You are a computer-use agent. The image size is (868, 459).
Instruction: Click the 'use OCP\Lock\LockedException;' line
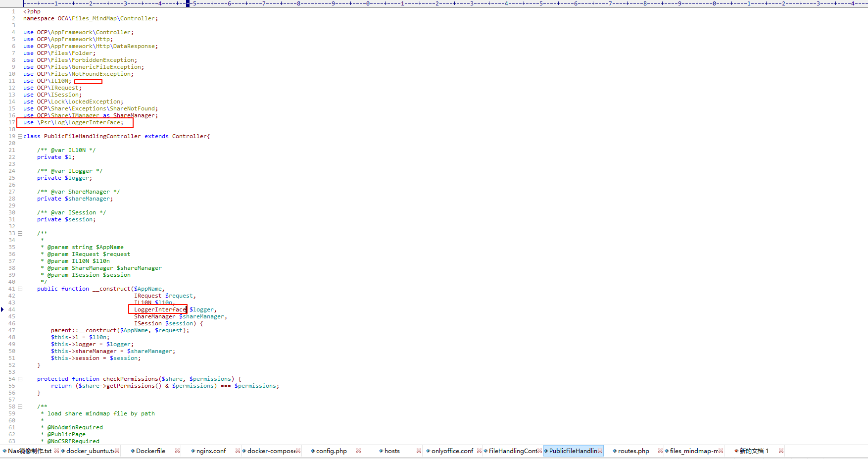coord(73,102)
